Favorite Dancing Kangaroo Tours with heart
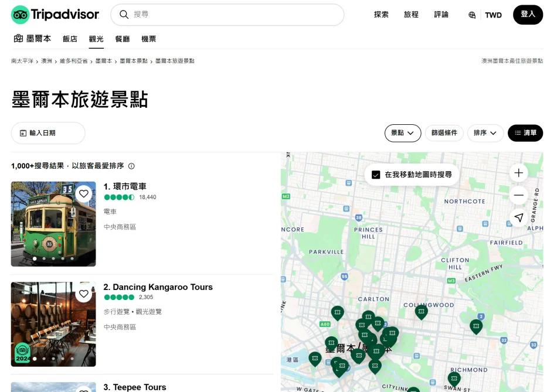557x392 pixels. tap(84, 294)
